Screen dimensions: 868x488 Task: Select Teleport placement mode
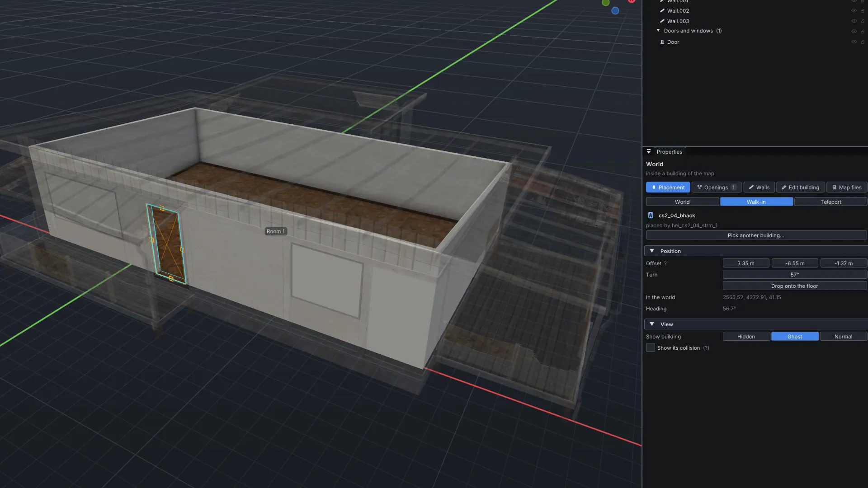click(830, 202)
